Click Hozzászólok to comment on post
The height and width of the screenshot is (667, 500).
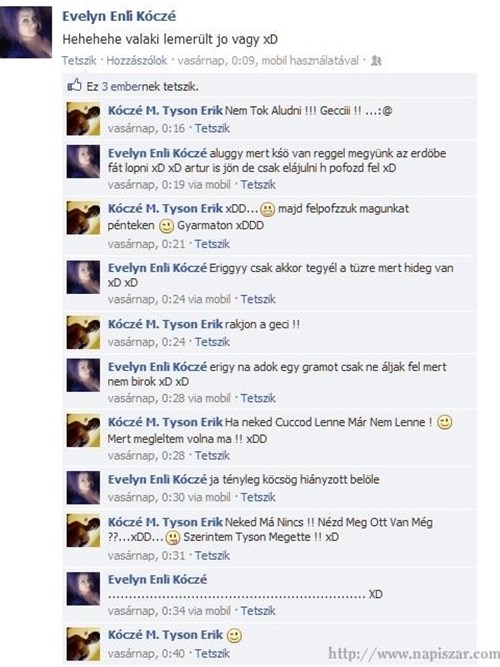[x=137, y=60]
